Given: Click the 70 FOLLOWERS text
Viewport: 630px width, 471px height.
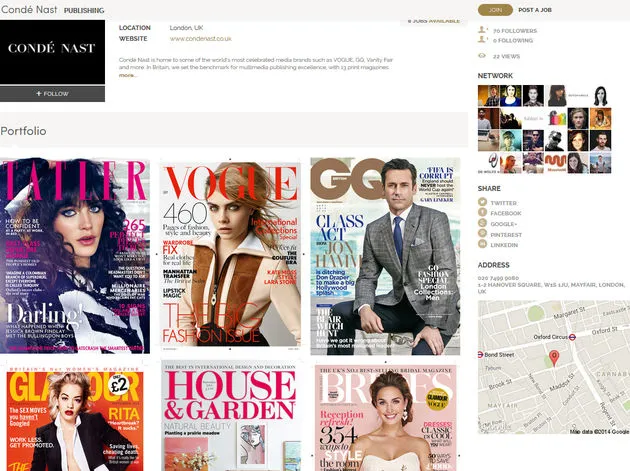Looking at the screenshot, I should click(x=515, y=31).
